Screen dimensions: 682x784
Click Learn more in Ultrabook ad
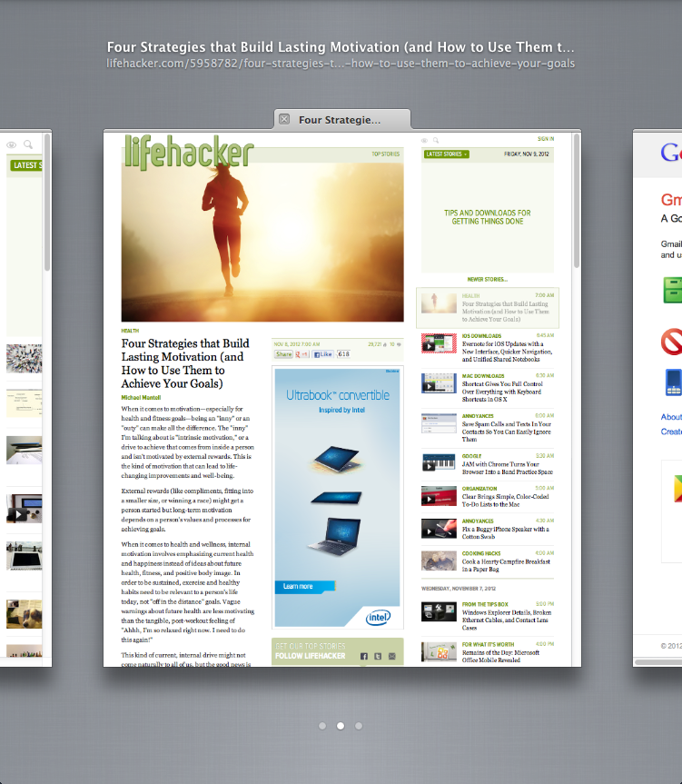coord(304,586)
